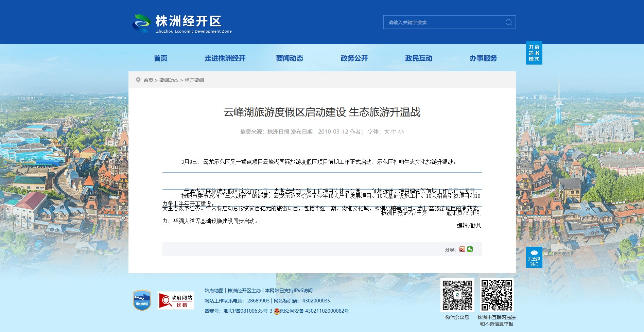Image resolution: width=644 pixels, height=332 pixels.
Task: Enable the elderly-friendly mode
Action: 534,53
